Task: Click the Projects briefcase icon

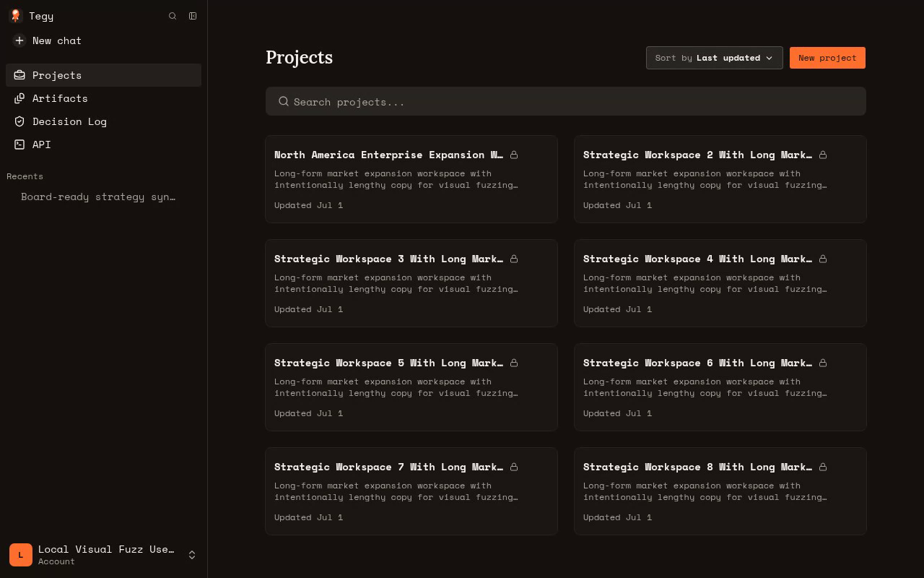Action: [19, 75]
